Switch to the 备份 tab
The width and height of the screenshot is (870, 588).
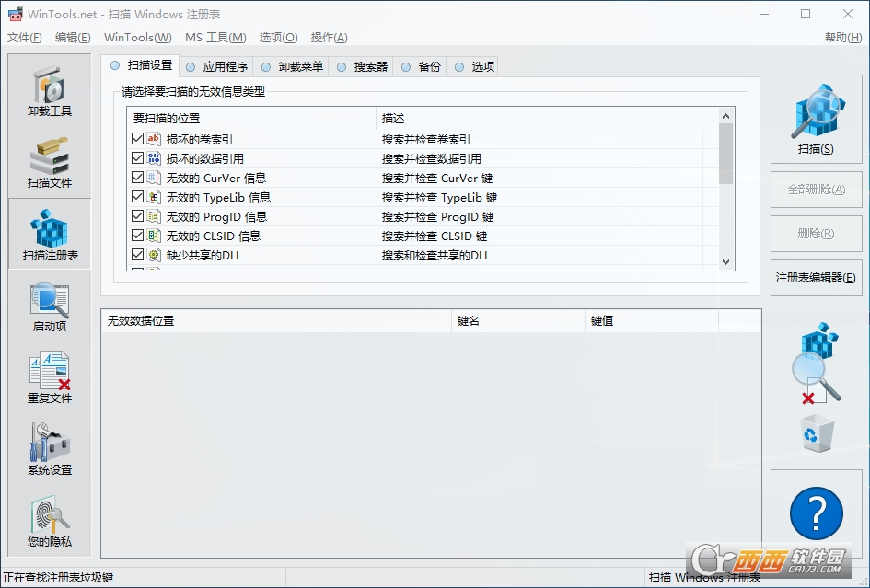[421, 67]
